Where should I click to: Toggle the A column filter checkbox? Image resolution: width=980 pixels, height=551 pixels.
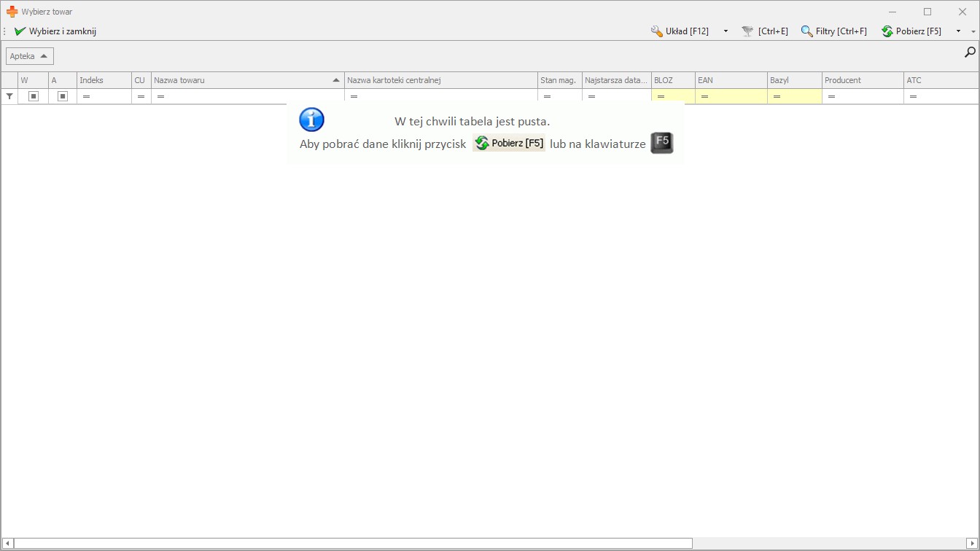pyautogui.click(x=63, y=96)
